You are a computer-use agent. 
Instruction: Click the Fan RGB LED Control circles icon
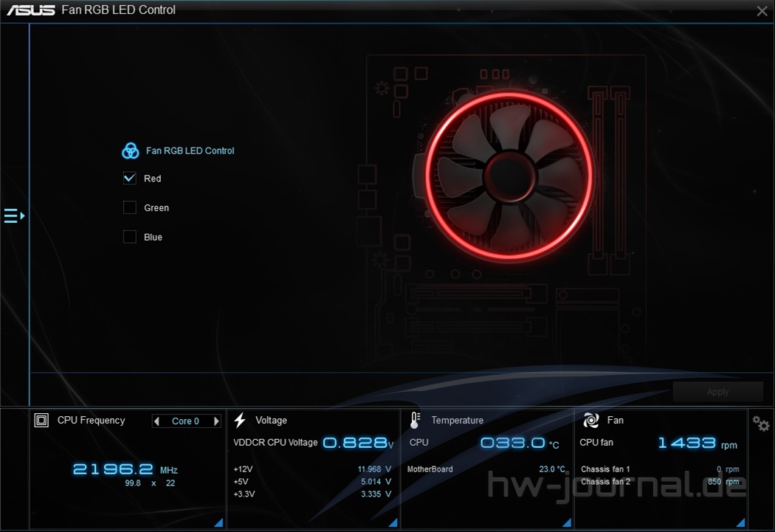[131, 151]
